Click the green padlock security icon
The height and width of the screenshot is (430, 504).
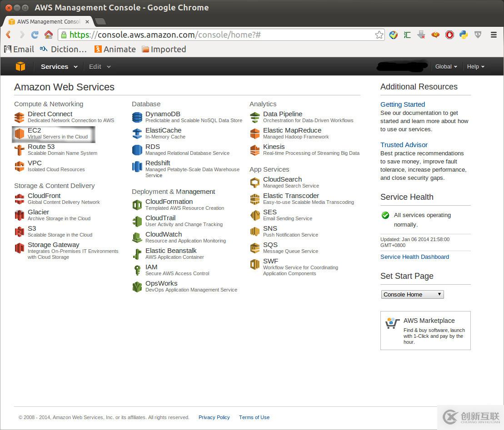coord(64,35)
